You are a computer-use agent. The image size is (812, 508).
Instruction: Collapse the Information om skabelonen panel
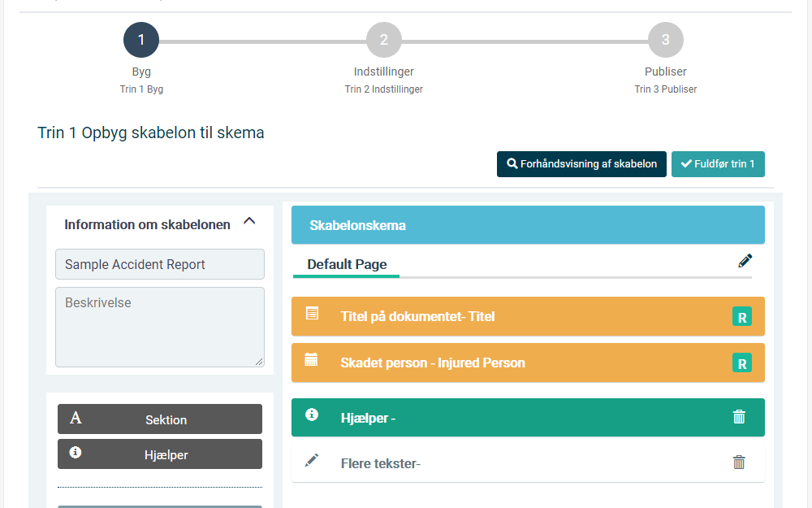click(x=249, y=221)
